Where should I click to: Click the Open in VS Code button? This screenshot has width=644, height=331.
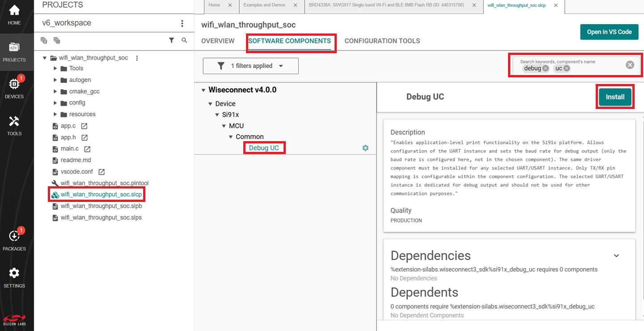(x=609, y=32)
